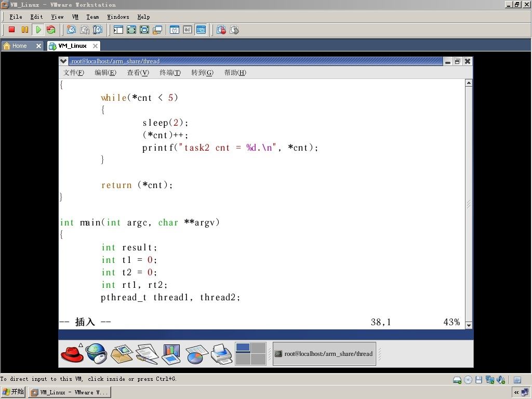532x399 pixels.
Task: Open the Windows menu in VMware
Action: click(x=118, y=17)
